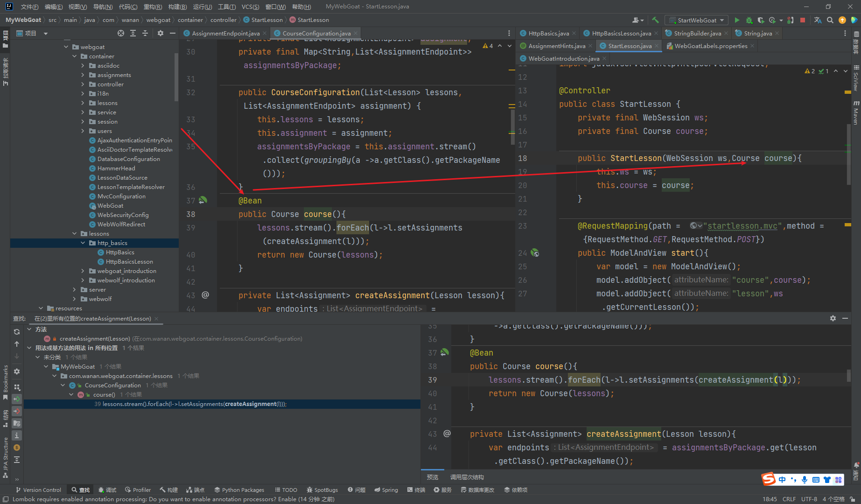
Task: Locate opened file in project tree
Action: tap(121, 33)
